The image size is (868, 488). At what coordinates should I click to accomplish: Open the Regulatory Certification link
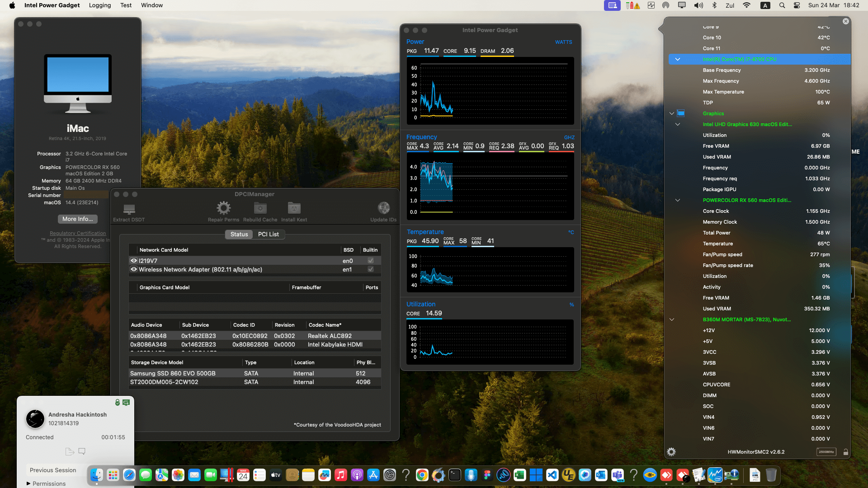tap(77, 233)
